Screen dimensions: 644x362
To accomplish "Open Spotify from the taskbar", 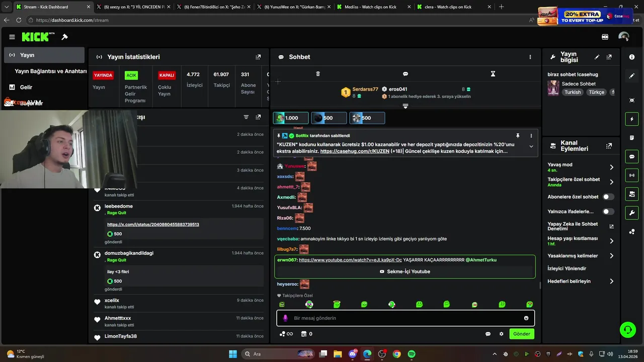I will [412, 354].
